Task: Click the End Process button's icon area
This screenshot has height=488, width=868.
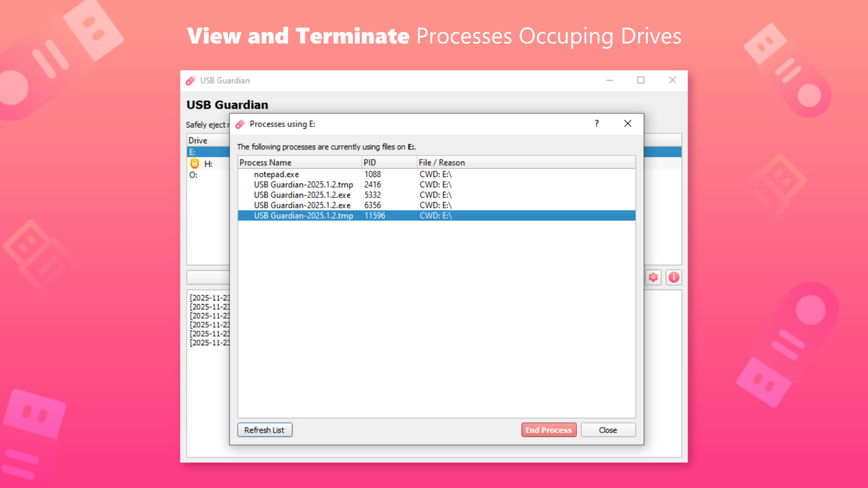Action: 548,430
